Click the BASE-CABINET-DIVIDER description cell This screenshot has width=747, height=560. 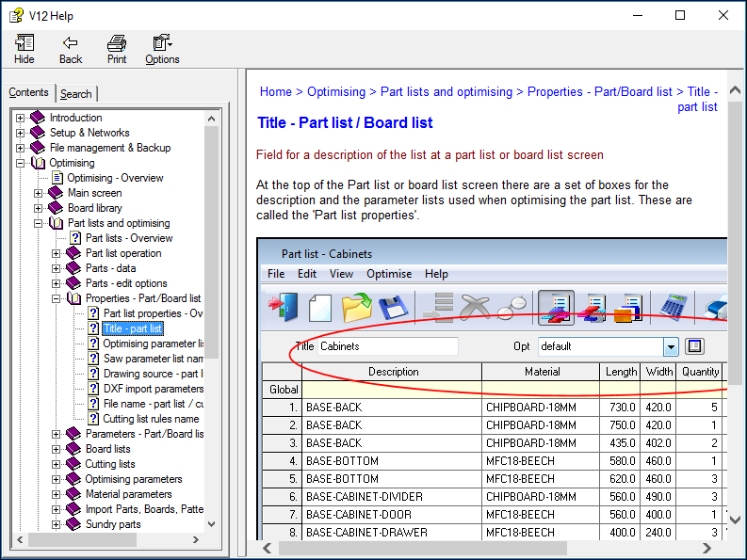click(393, 497)
